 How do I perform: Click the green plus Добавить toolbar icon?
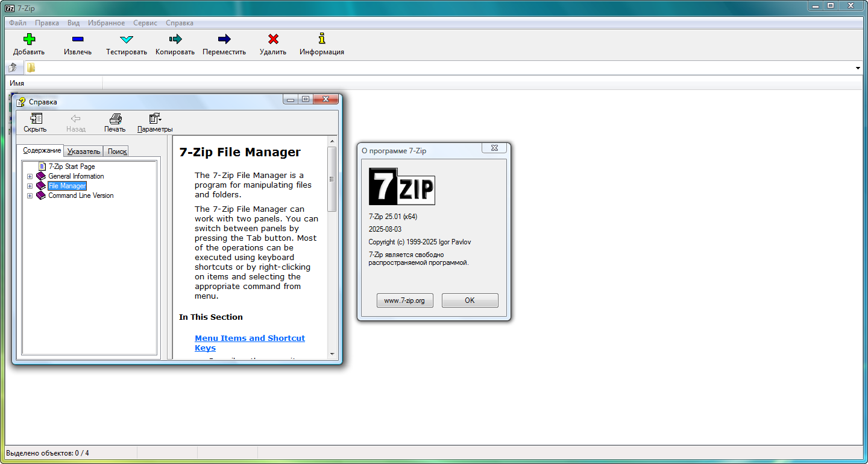click(29, 39)
